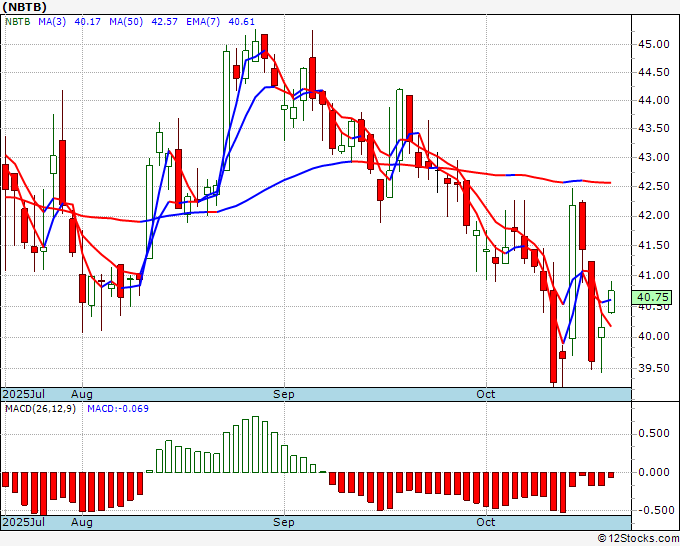This screenshot has width=680, height=546.
Task: Click the last green candlestick near 40.75
Action: (611, 302)
